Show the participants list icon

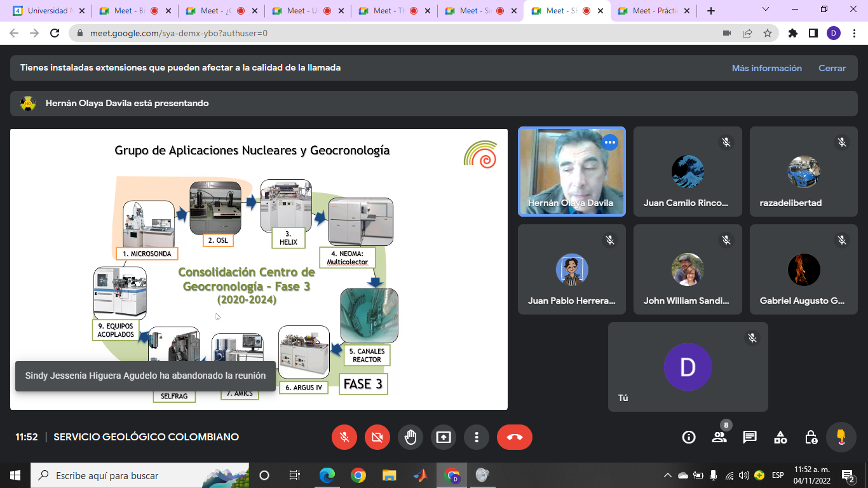719,437
